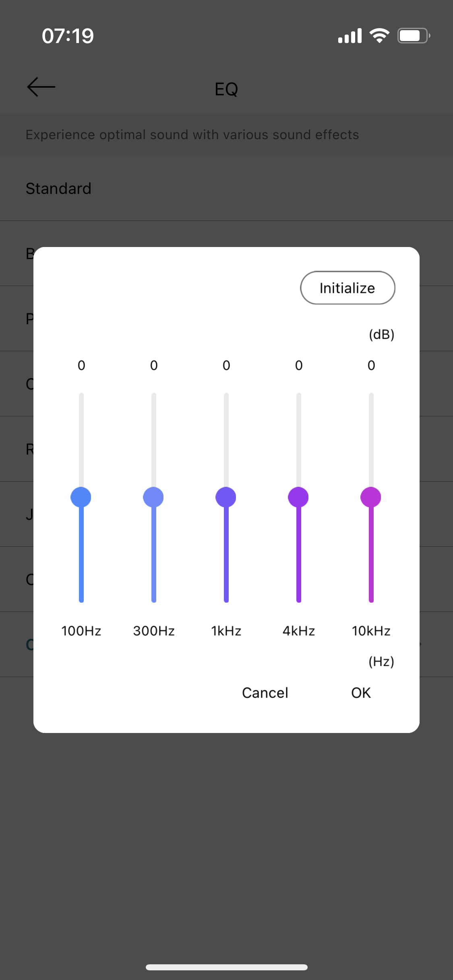Click upper track of 10kHz slider
453x980 pixels.
pos(371,440)
